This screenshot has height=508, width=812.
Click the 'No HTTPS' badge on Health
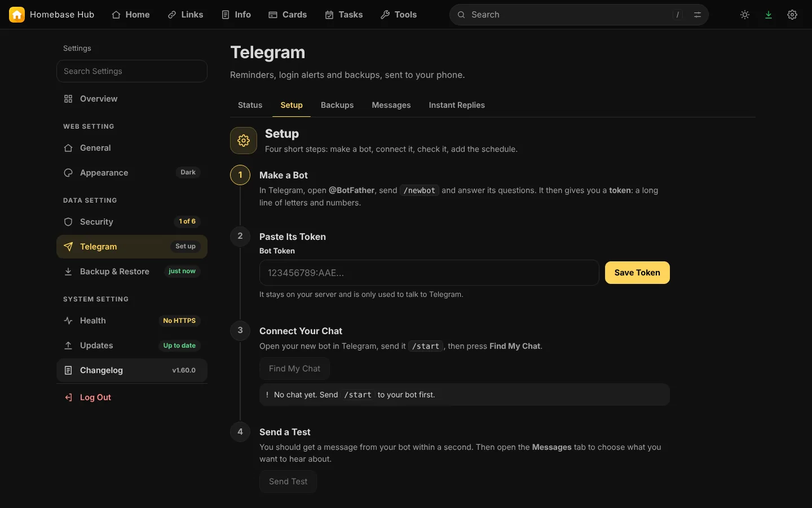[x=179, y=321]
